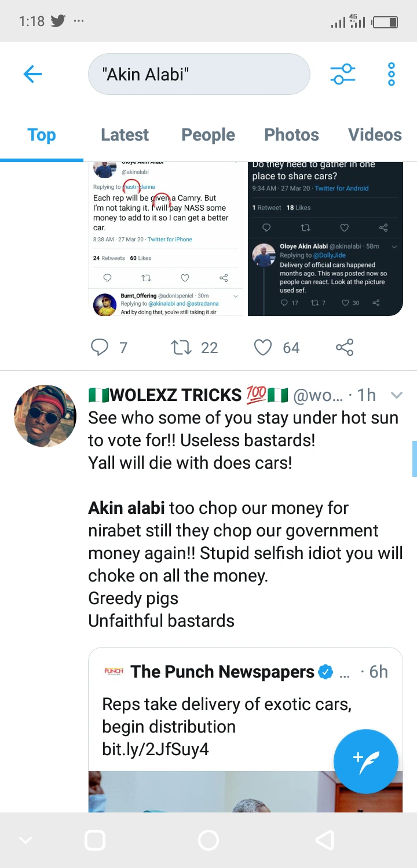This screenshot has width=417, height=868.
Task: Open the left screenshot image attachment
Action: coord(166,238)
